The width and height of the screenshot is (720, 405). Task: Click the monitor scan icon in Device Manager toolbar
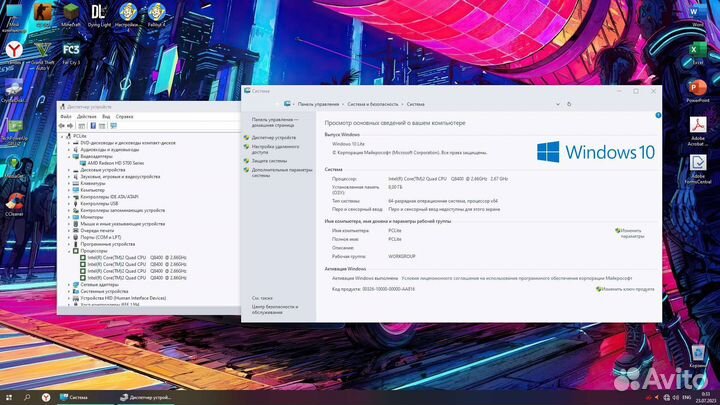(x=113, y=126)
